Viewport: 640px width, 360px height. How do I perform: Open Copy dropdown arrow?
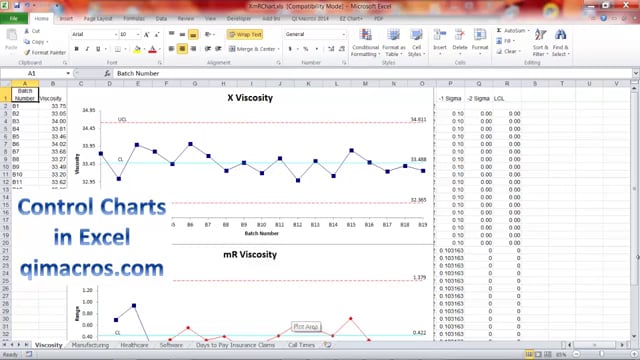point(47,42)
